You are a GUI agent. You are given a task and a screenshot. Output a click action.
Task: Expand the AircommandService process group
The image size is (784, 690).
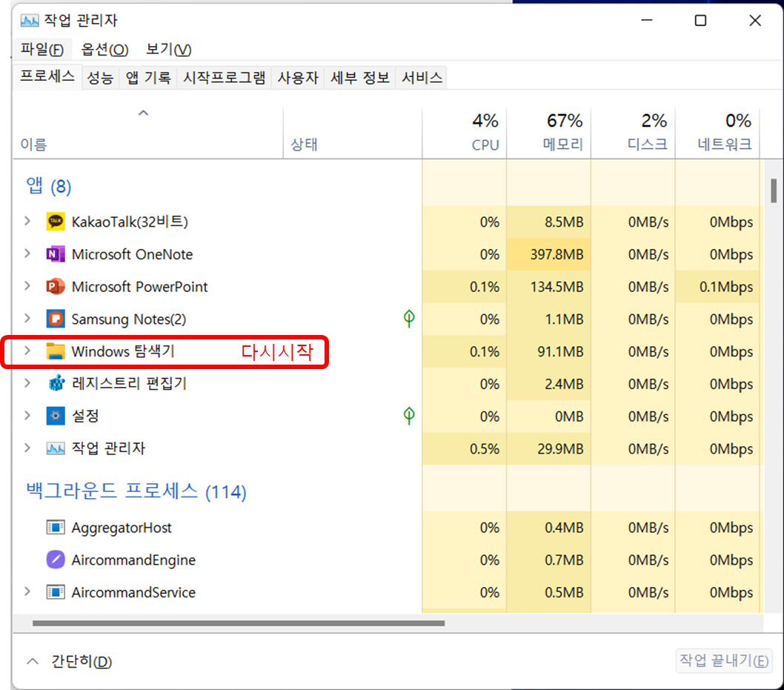27,592
